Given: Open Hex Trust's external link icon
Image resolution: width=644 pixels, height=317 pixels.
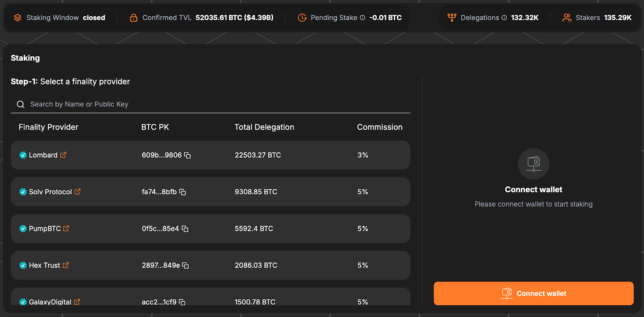Looking at the screenshot, I should coord(66,265).
